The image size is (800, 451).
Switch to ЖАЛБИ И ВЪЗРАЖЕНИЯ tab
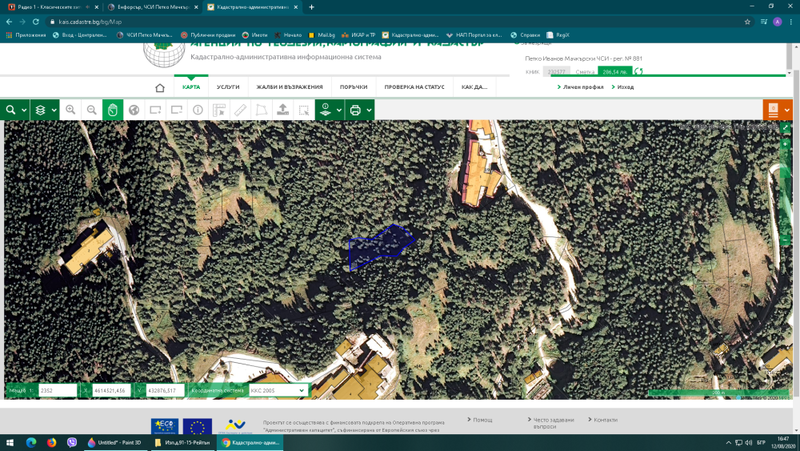pos(289,87)
